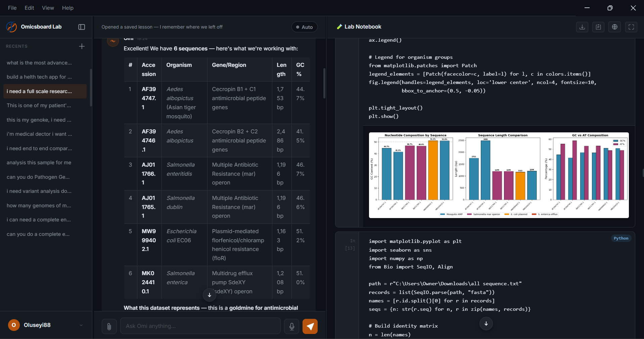Click '# Build identity matrix' comment line
The width and height of the screenshot is (644, 339).
point(403,326)
